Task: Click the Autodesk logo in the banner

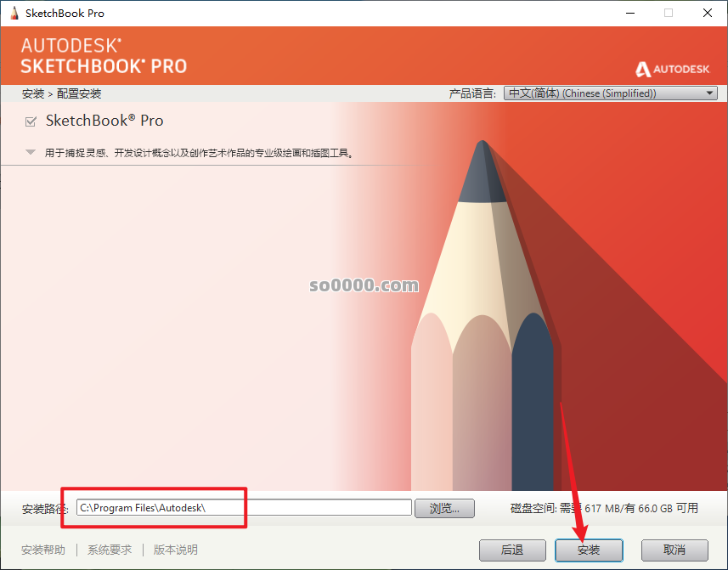Action: point(672,69)
